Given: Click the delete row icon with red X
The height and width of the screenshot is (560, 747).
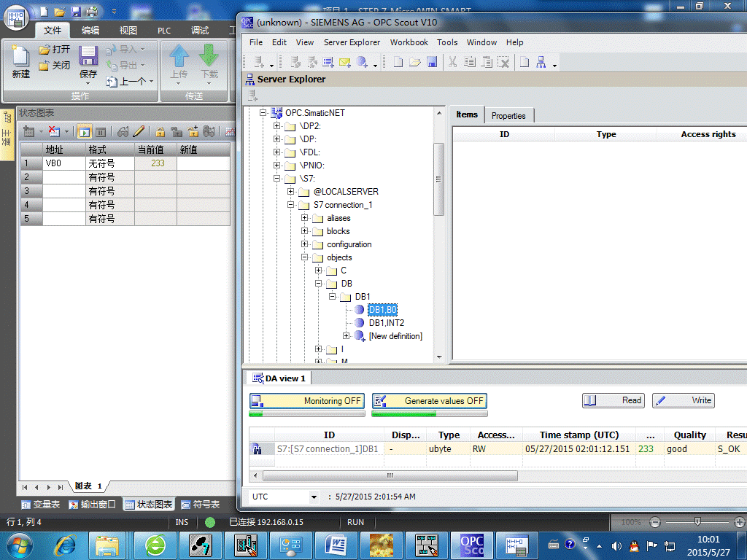Looking at the screenshot, I should point(54,131).
